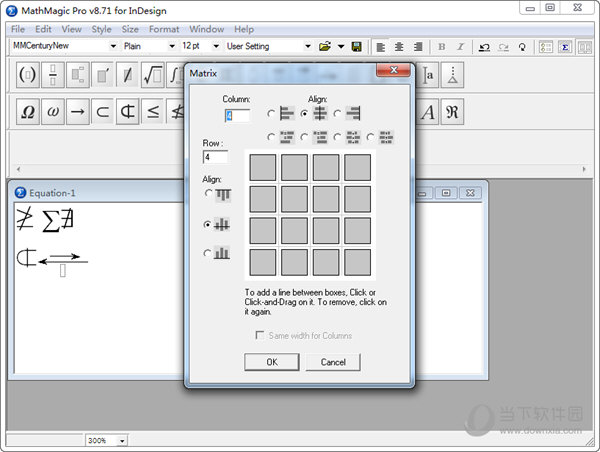Select third radio in second column-align row
The image size is (600, 452).
[337, 137]
